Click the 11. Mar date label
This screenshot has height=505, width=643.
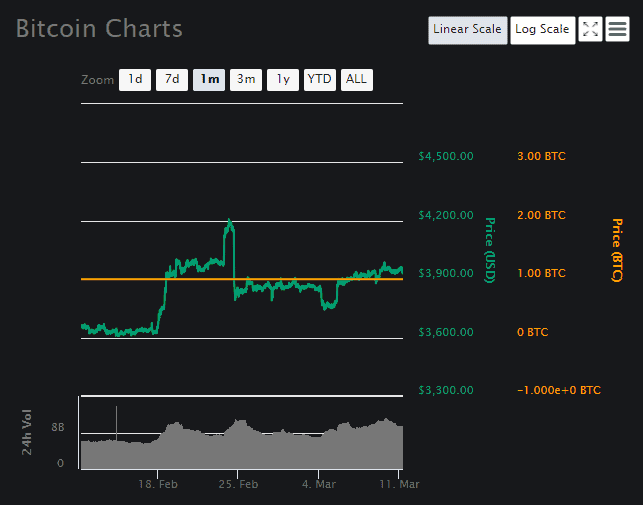399,484
